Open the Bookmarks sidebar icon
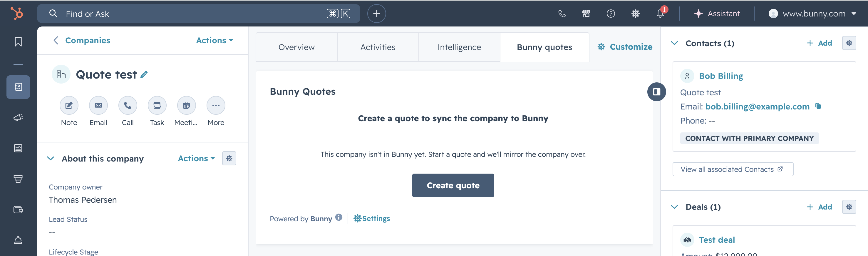 coord(18,42)
